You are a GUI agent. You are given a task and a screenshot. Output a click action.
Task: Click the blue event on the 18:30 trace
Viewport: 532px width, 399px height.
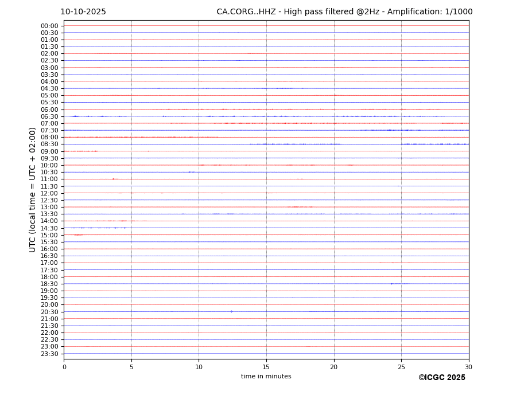tap(392, 284)
